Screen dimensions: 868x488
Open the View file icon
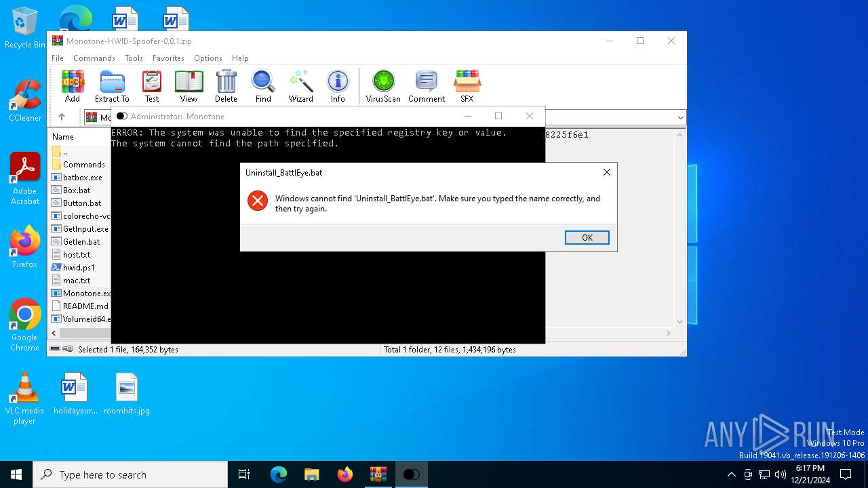tap(189, 86)
